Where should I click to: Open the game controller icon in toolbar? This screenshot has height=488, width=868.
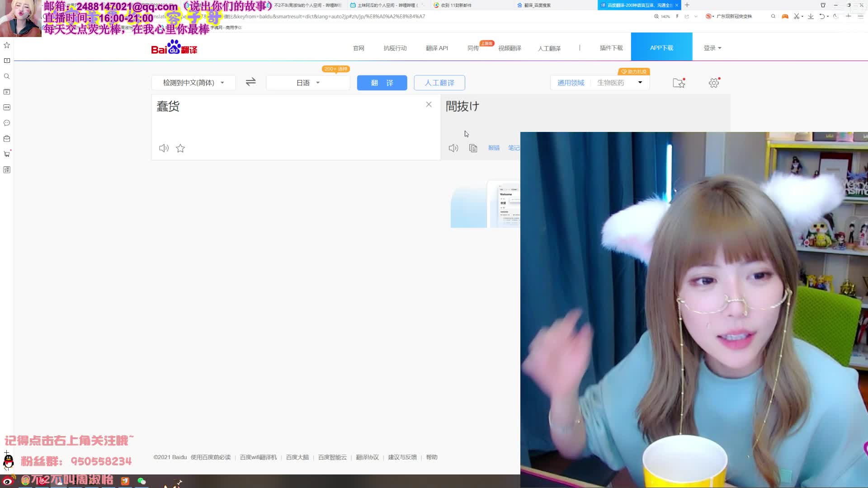pyautogui.click(x=785, y=16)
